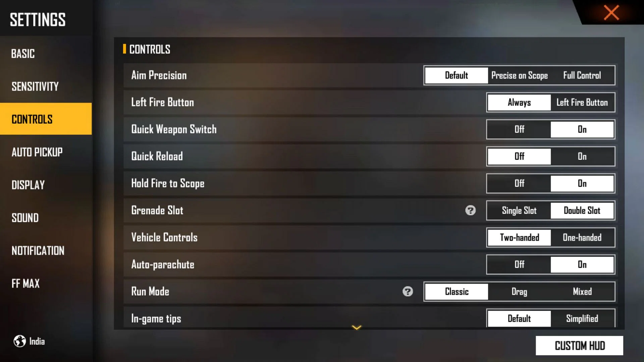Click the SENSITIVITY tab in sidebar
Screen dimensions: 644x362
click(35, 86)
